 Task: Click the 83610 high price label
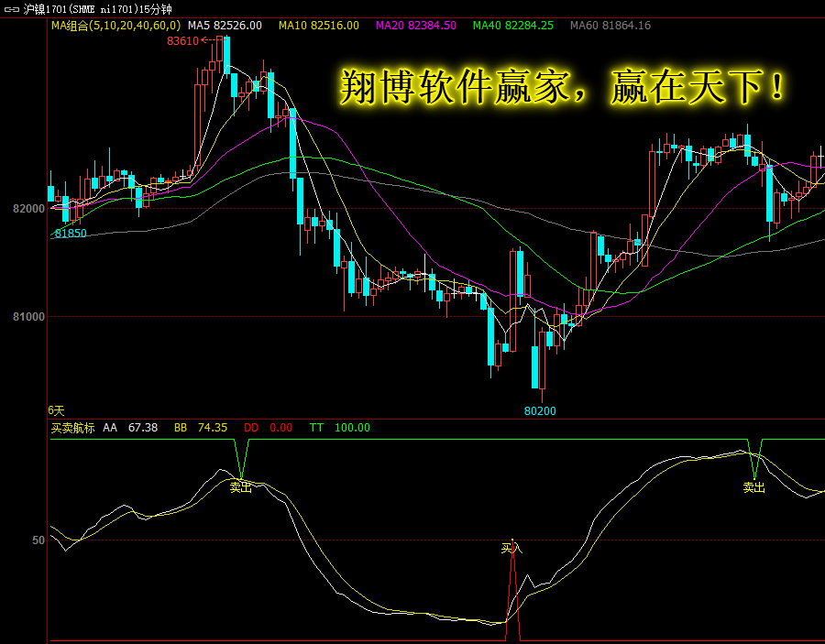pyautogui.click(x=183, y=41)
